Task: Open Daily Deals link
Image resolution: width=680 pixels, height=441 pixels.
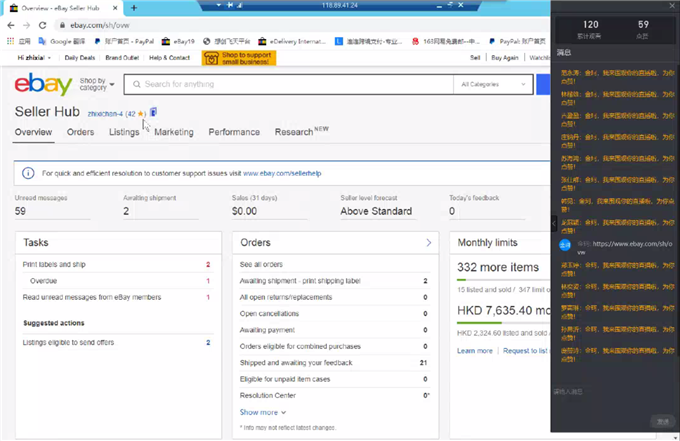Action: tap(79, 58)
